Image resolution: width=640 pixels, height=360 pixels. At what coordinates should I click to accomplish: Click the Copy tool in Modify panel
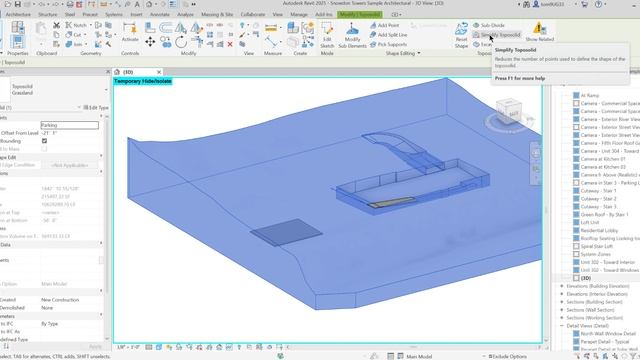(166, 42)
